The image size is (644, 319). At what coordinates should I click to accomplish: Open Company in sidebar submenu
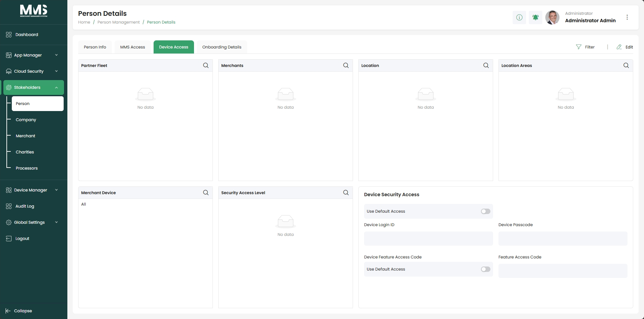point(26,120)
